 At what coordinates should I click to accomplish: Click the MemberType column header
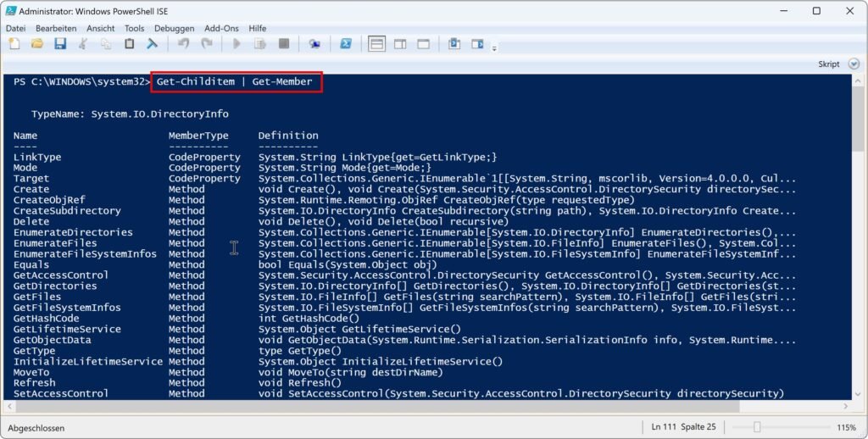(198, 136)
